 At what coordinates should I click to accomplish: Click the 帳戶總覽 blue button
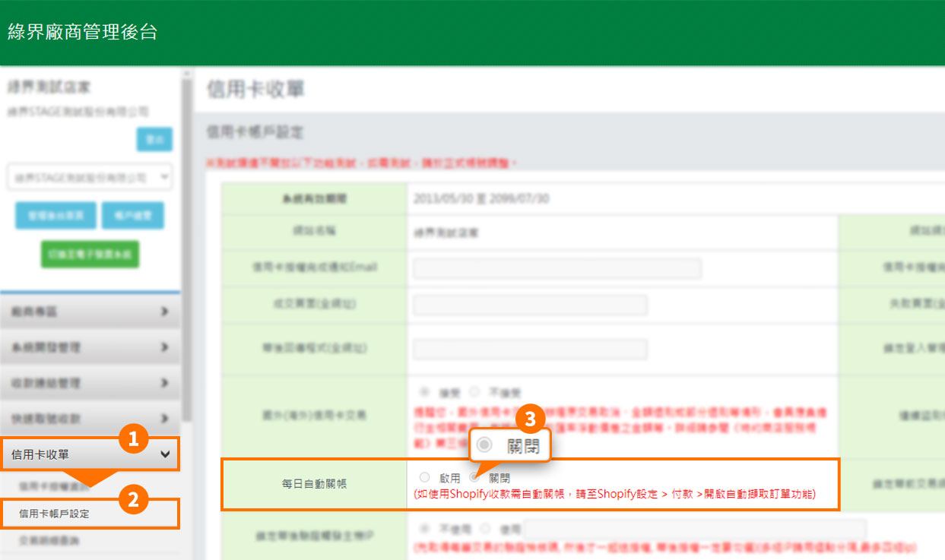point(133,215)
